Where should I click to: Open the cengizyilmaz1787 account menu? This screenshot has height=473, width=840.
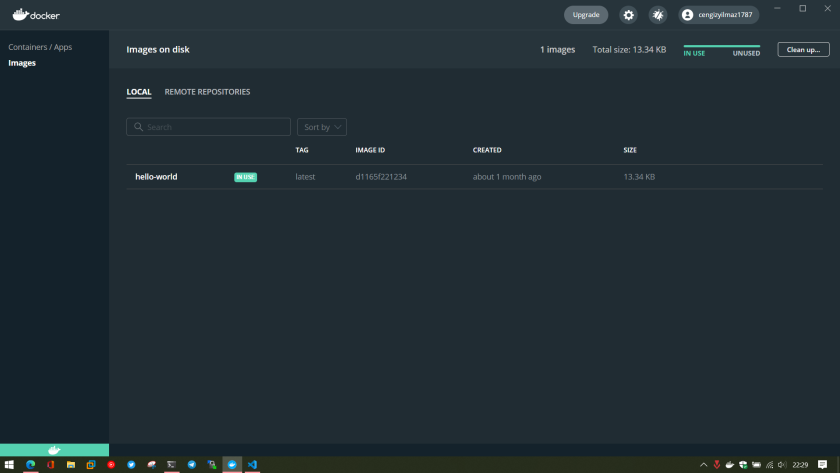(717, 15)
